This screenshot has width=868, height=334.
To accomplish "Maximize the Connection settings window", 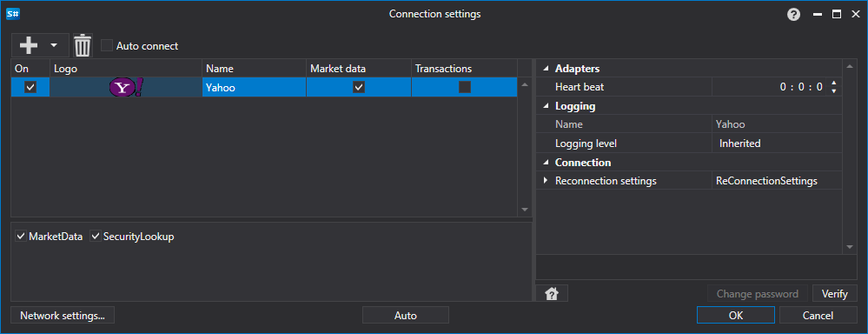I will 837,15.
